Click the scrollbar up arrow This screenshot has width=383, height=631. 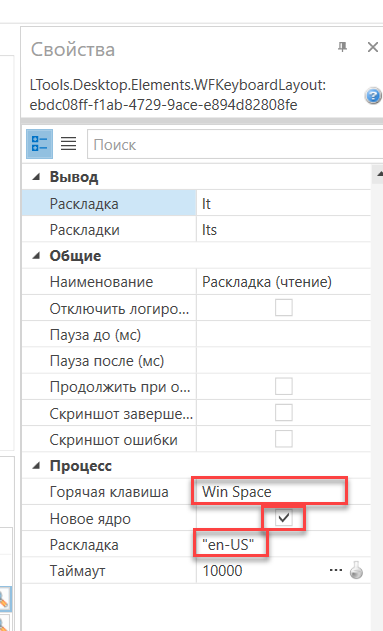point(379,174)
